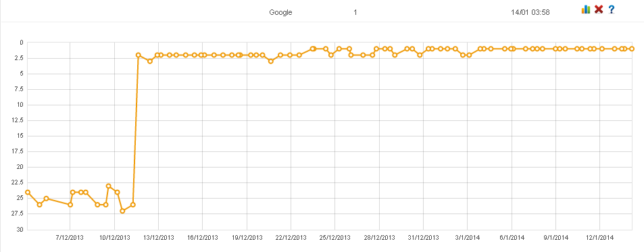Click the Google search engine label
Viewport: 644px width, 252px height.
(280, 12)
